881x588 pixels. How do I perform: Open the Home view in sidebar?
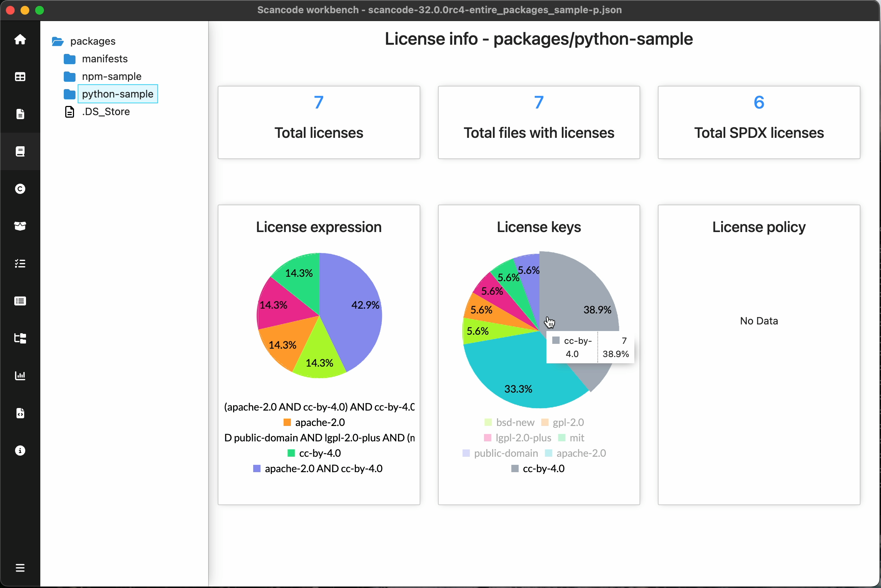20,39
